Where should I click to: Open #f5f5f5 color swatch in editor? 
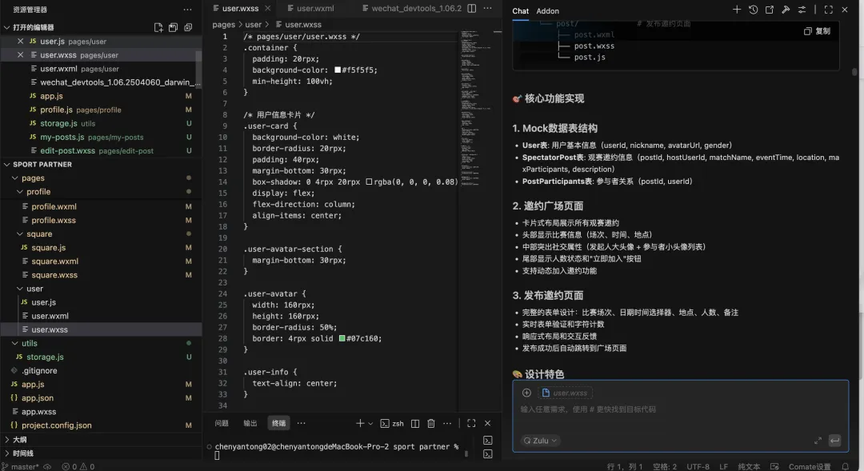(338, 70)
